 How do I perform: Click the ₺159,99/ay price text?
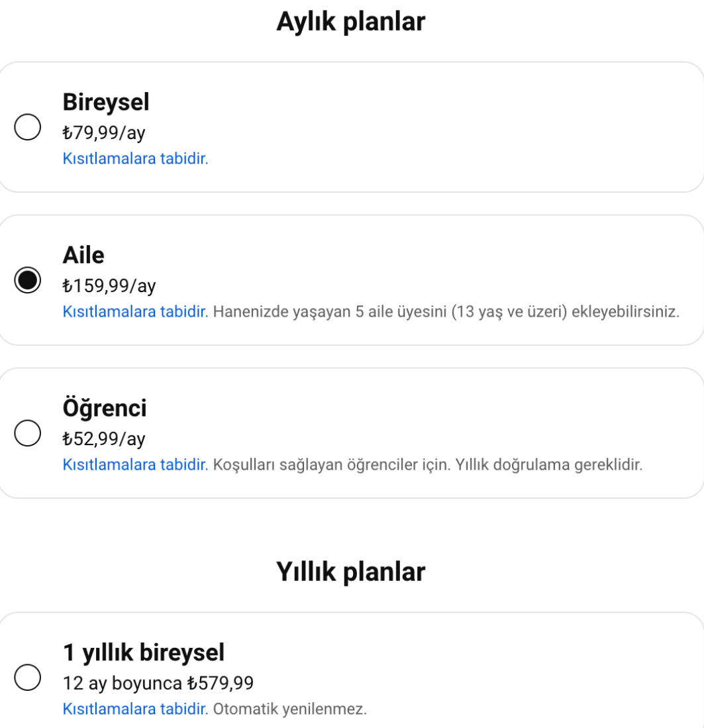pos(109,286)
